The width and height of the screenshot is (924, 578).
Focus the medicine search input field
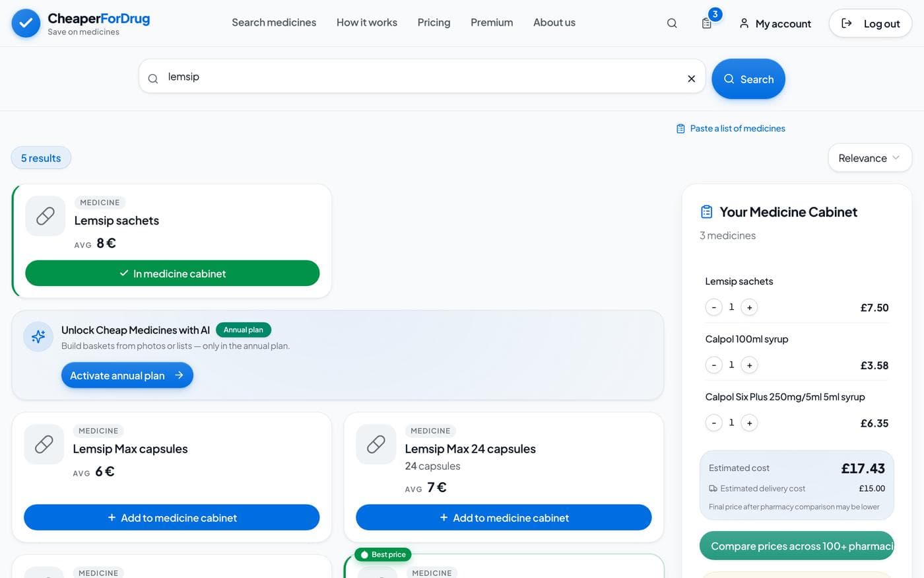422,77
